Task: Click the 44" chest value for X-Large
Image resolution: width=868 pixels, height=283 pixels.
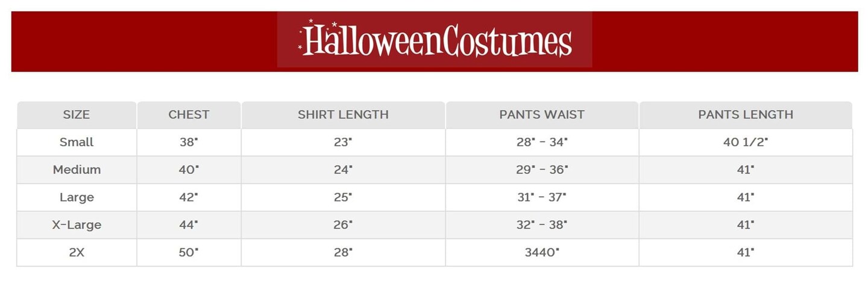Action: point(189,225)
